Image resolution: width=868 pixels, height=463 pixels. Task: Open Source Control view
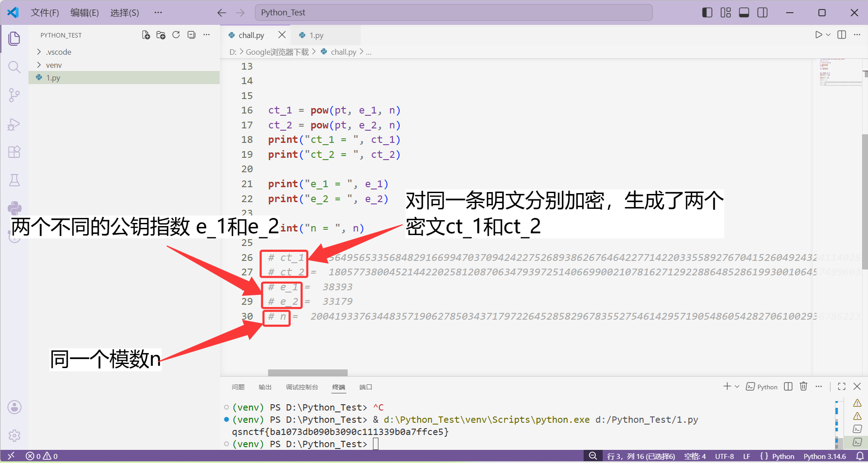14,95
